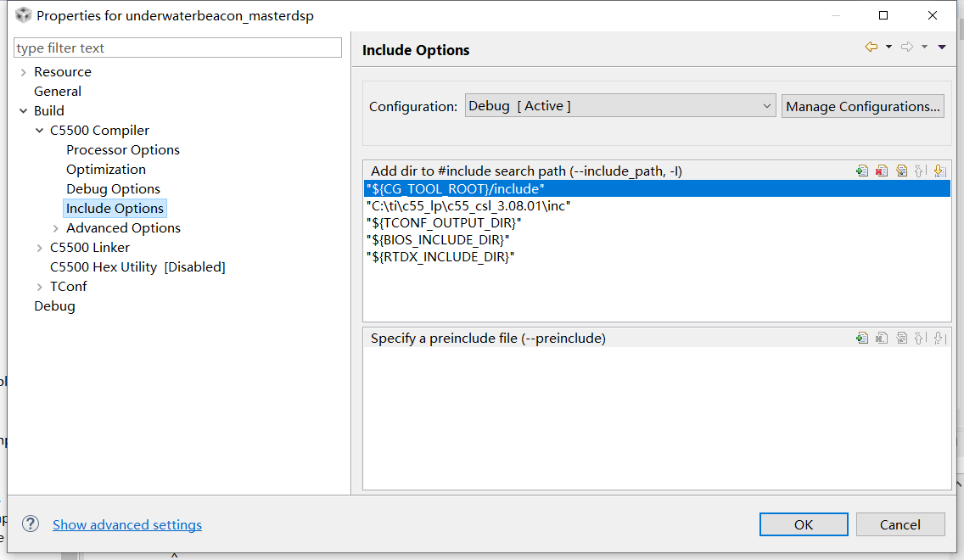The width and height of the screenshot is (964, 560).
Task: Open the Configuration dropdown
Action: pos(619,106)
